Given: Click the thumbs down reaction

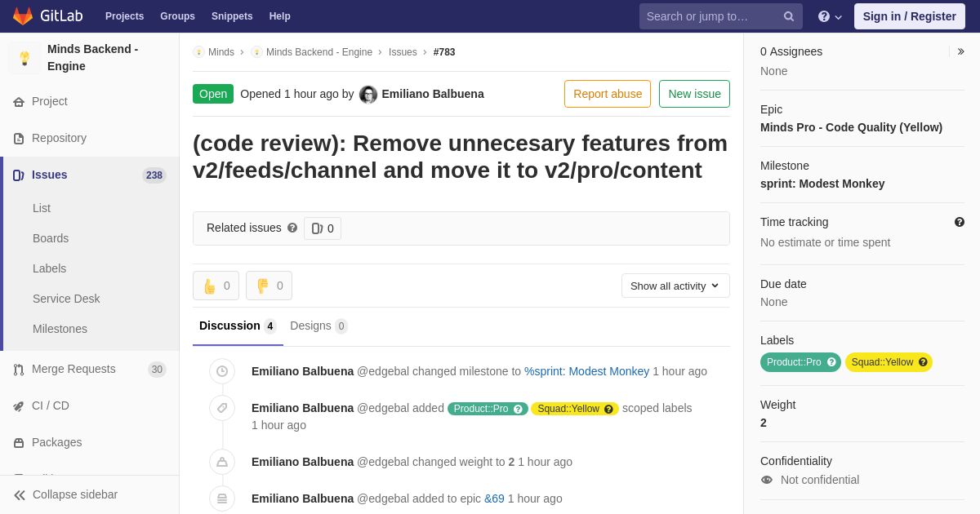Looking at the screenshot, I should click(269, 286).
